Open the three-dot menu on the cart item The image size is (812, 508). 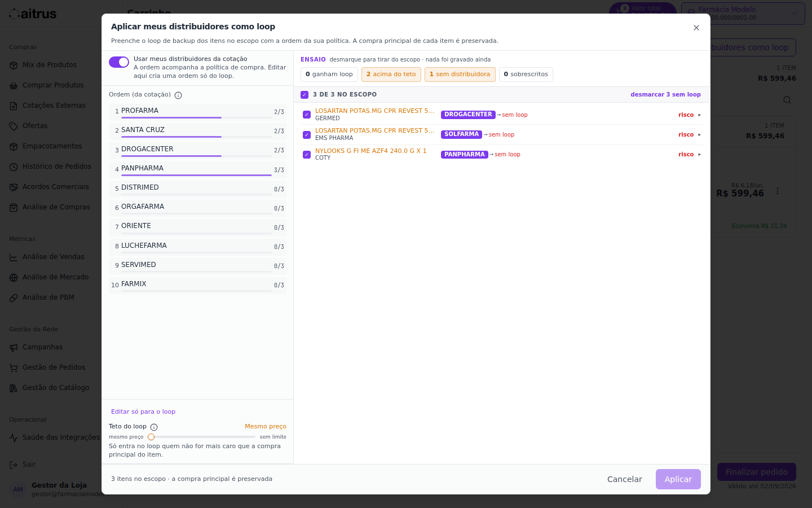point(778,191)
